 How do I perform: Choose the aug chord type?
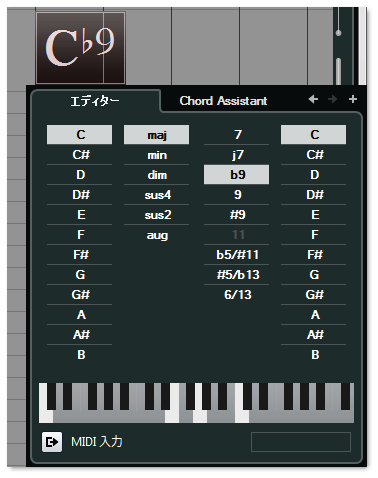click(156, 235)
